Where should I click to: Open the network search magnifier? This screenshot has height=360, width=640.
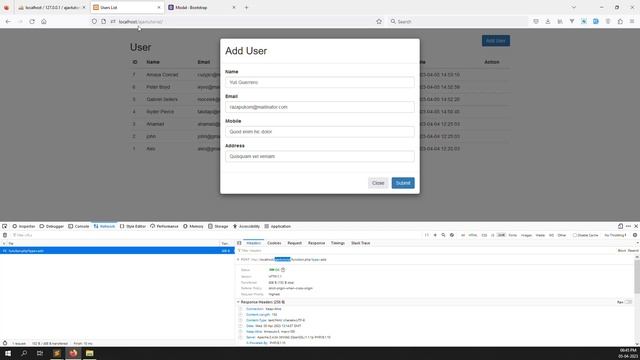coord(443,235)
